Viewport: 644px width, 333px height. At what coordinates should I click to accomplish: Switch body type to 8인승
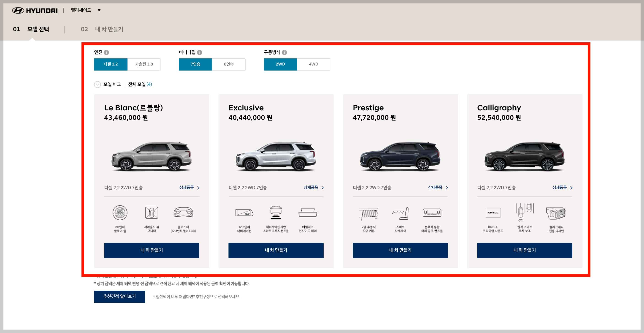(x=228, y=64)
